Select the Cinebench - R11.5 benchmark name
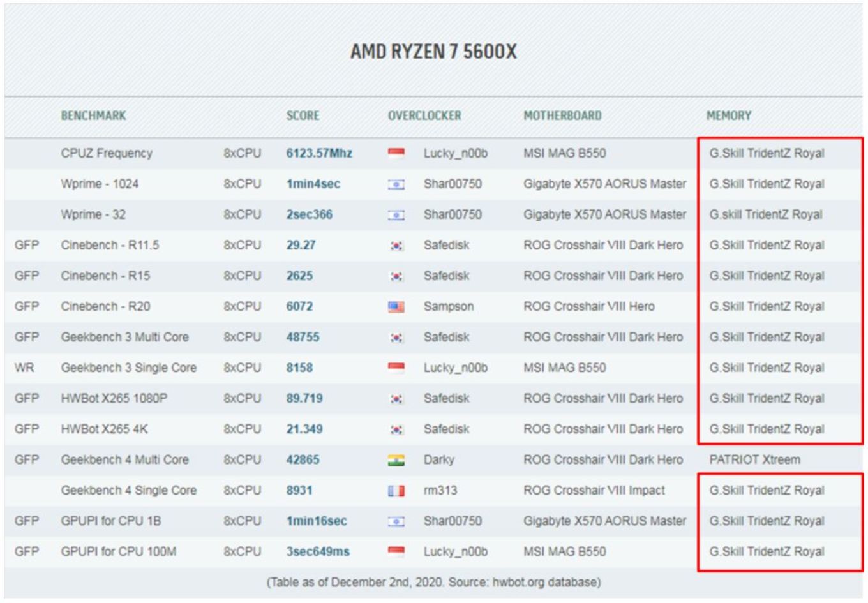Viewport: 868px width, 603px height. 110,245
